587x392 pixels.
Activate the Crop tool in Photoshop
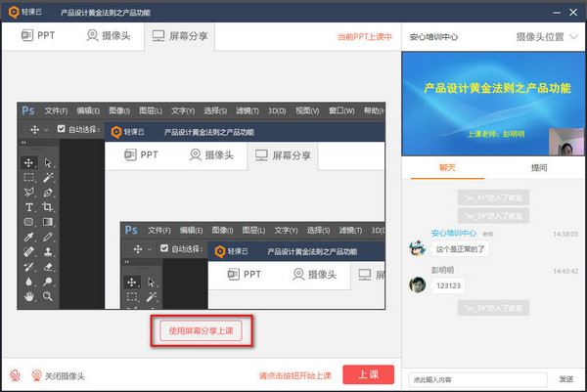tap(48, 207)
